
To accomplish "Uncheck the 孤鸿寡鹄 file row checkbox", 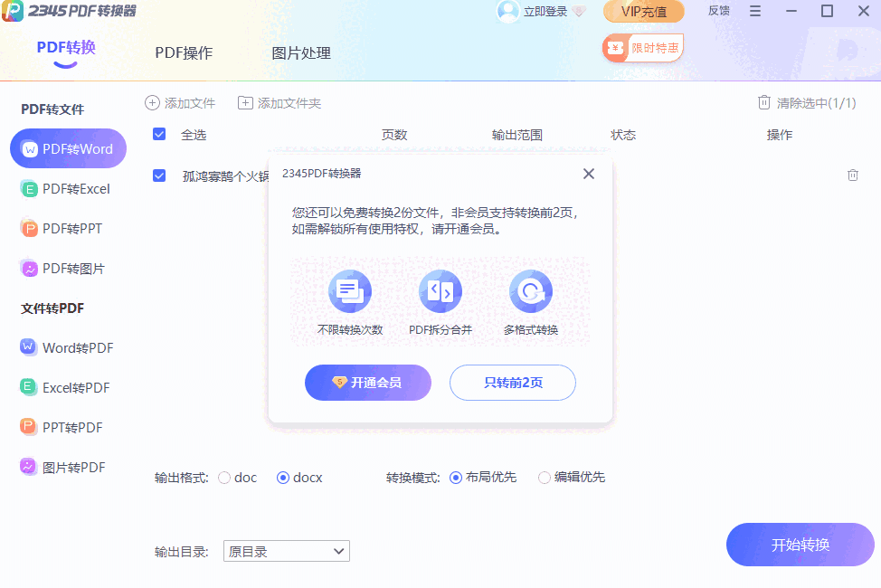I will pos(159,175).
